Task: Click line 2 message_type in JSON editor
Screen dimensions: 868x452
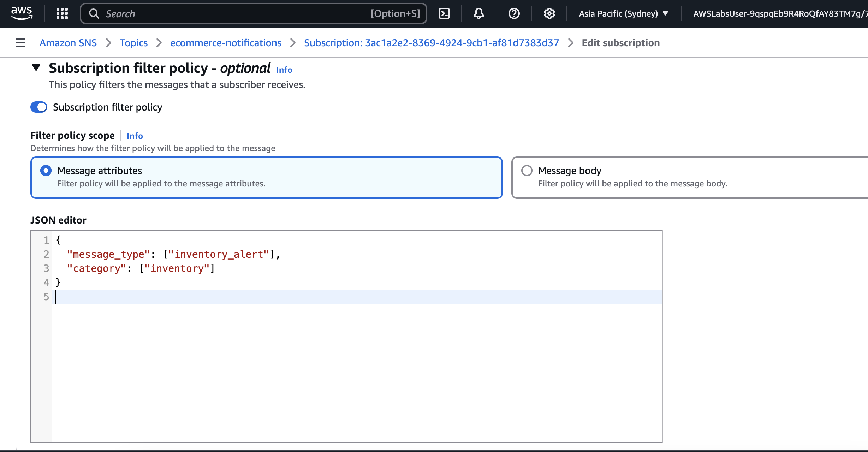Action: point(109,254)
